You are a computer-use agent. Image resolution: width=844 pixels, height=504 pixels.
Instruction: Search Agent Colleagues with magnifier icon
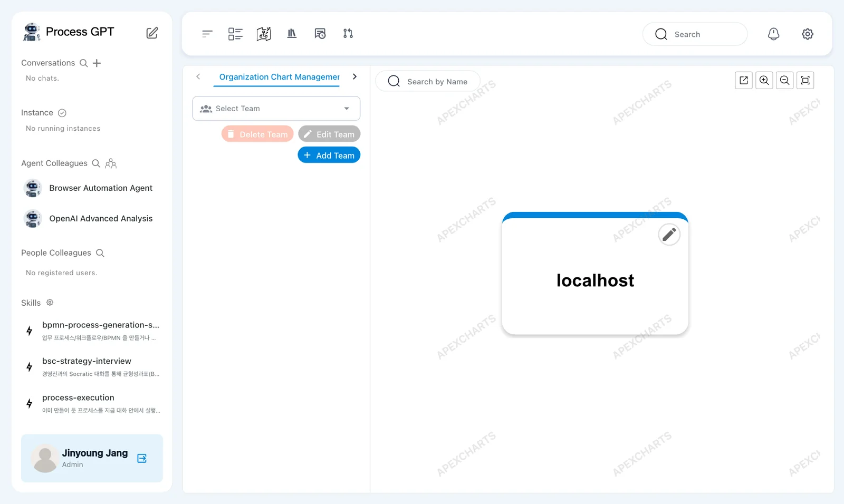pyautogui.click(x=96, y=163)
